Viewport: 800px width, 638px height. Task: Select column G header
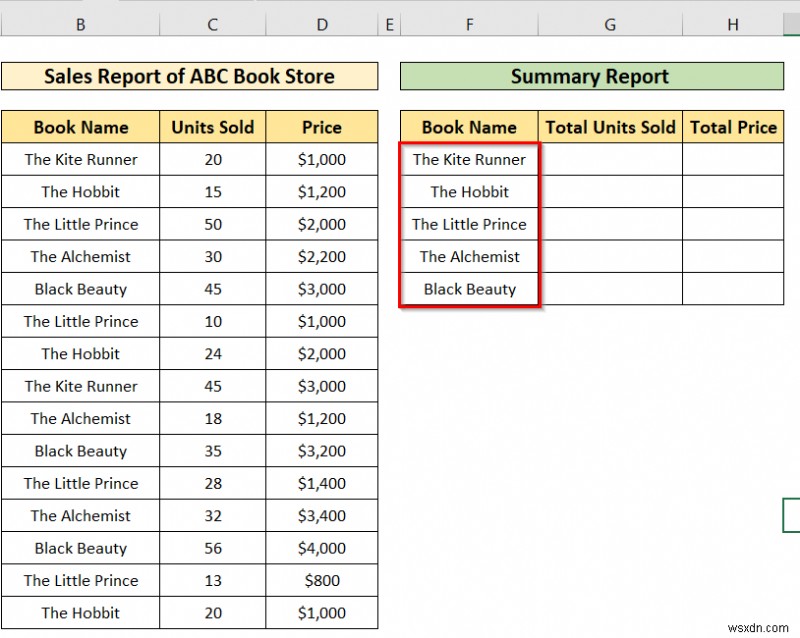click(610, 24)
